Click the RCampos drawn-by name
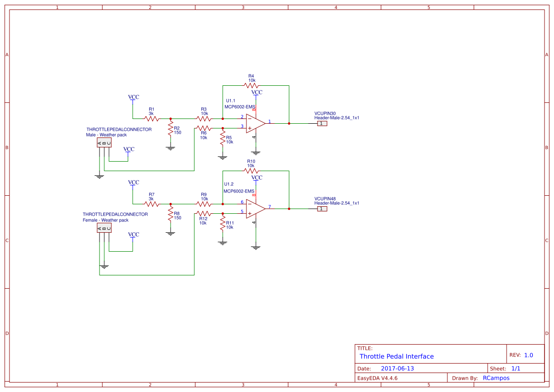This screenshot has width=554, height=392. 496,378
